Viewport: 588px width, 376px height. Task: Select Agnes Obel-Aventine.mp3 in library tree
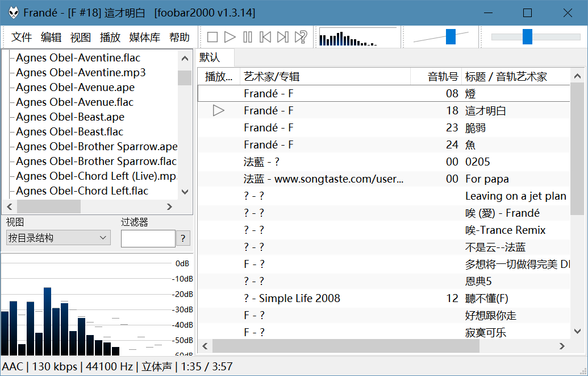[x=81, y=72]
